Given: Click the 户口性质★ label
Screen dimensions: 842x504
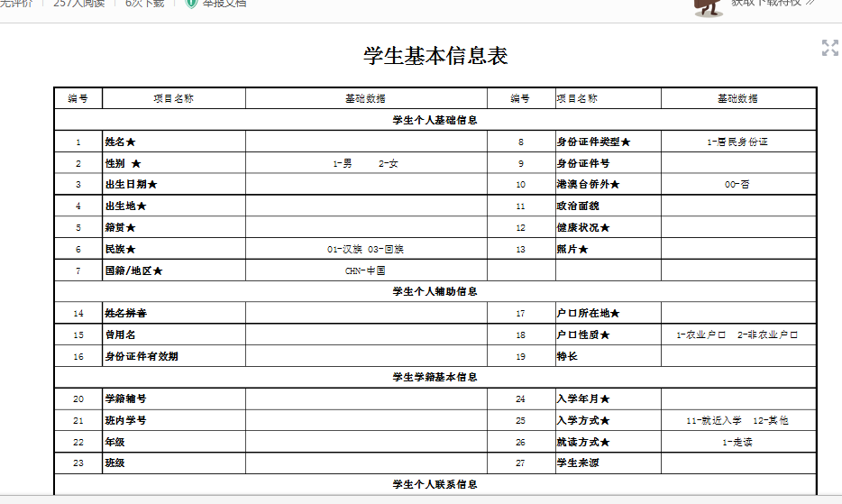Looking at the screenshot, I should coord(582,334).
